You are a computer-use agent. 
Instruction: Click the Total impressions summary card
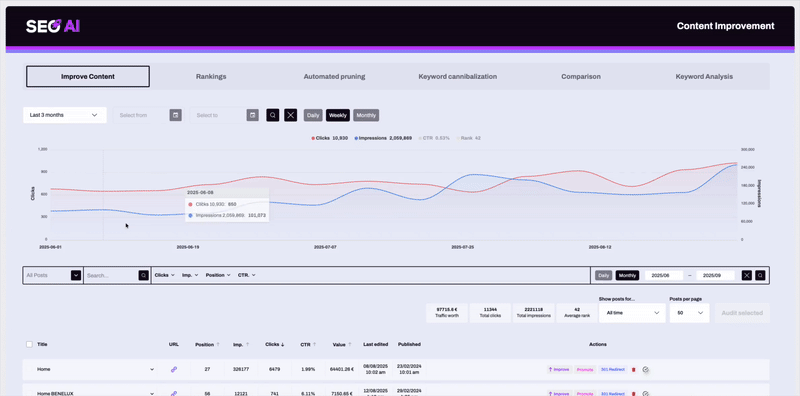533,313
